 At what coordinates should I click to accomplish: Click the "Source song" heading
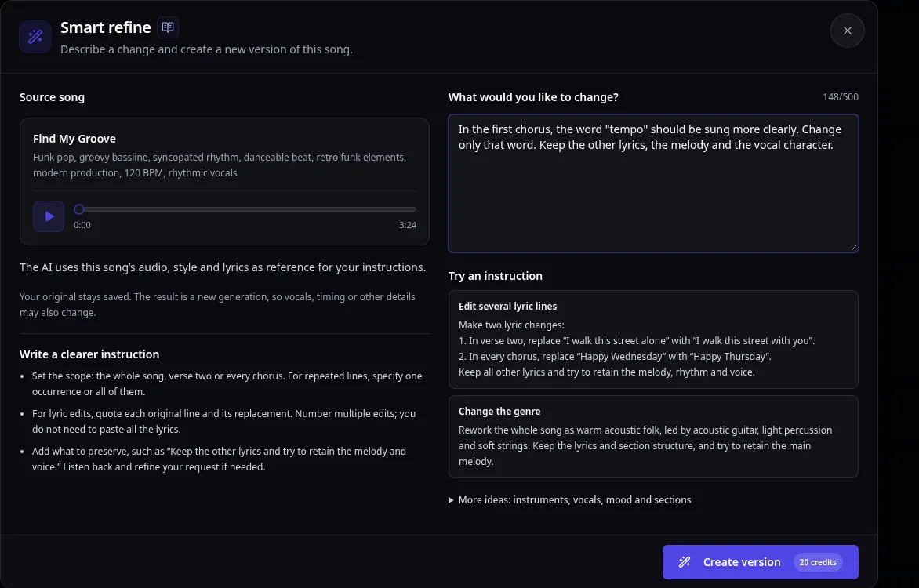(x=53, y=97)
